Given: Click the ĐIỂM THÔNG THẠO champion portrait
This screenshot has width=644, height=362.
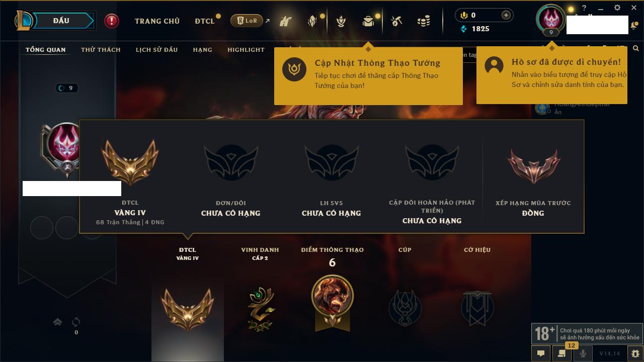Looking at the screenshot, I should coord(332,296).
